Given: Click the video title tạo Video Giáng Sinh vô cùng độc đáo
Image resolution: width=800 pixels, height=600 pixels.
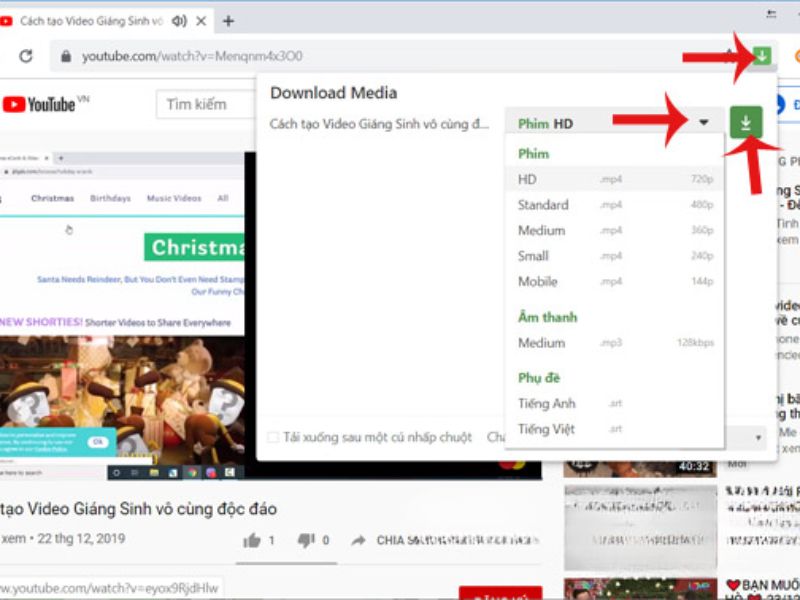Looking at the screenshot, I should 139,509.
